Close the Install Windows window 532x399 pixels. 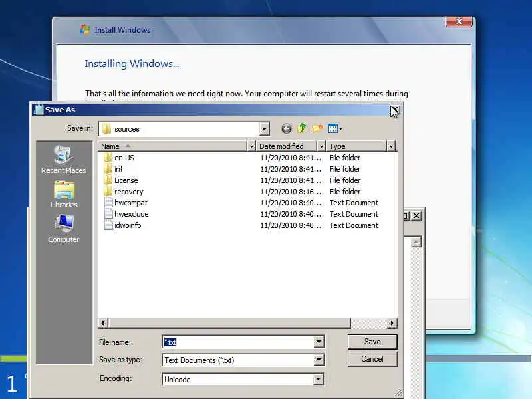point(459,22)
